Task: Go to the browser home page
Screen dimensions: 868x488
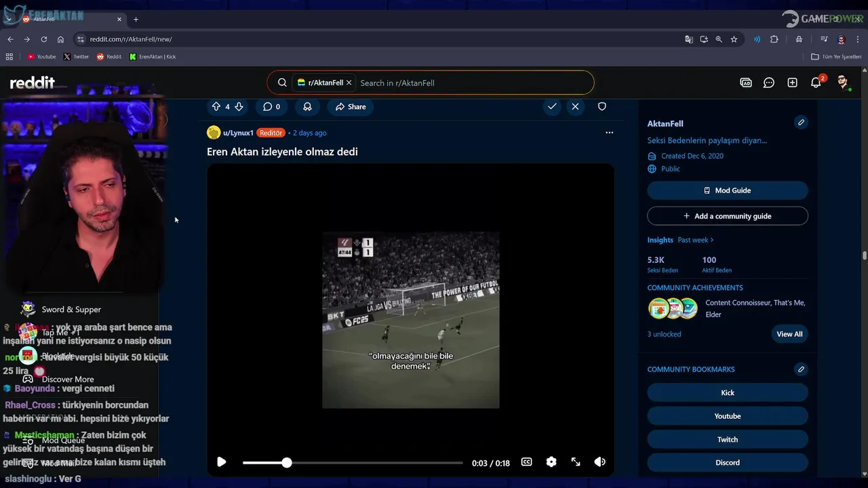Action: (61, 39)
